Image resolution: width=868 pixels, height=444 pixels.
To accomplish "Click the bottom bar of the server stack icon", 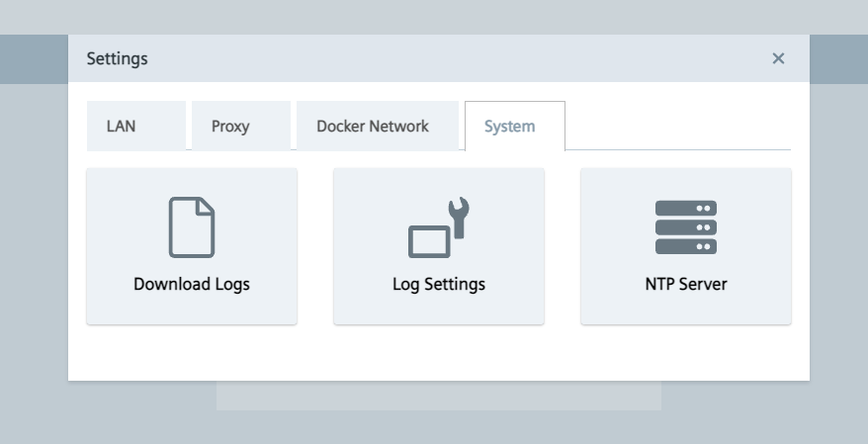I will click(685, 246).
